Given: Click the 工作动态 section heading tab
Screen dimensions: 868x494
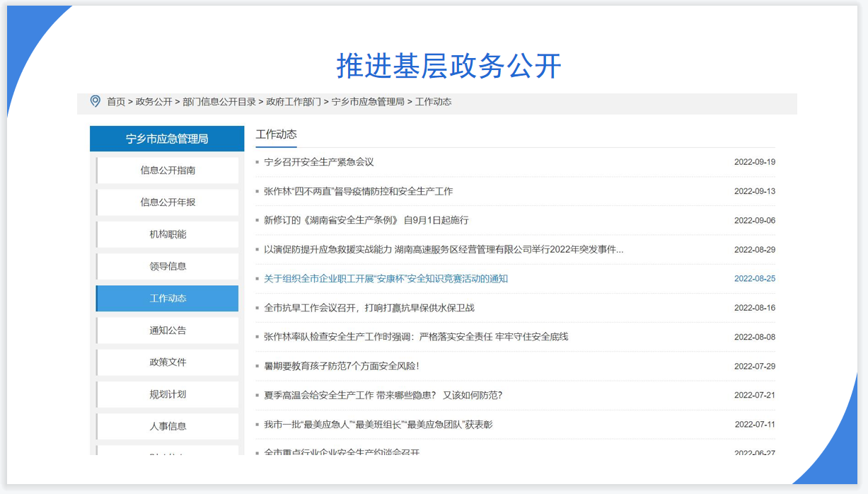Looking at the screenshot, I should 276,134.
